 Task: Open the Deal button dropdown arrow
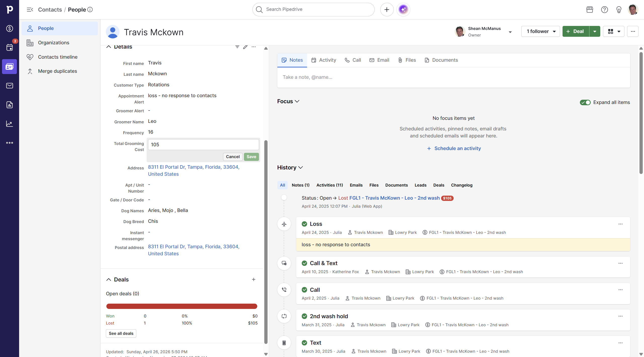[x=595, y=31]
